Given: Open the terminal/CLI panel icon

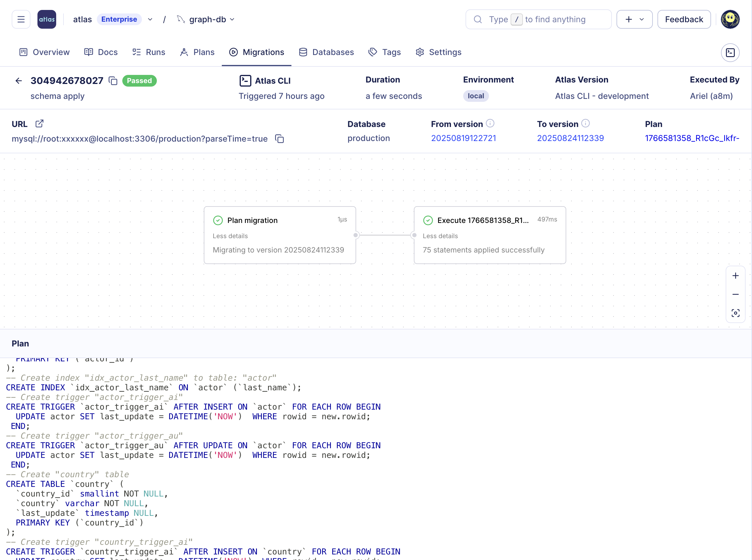Looking at the screenshot, I should tap(730, 53).
